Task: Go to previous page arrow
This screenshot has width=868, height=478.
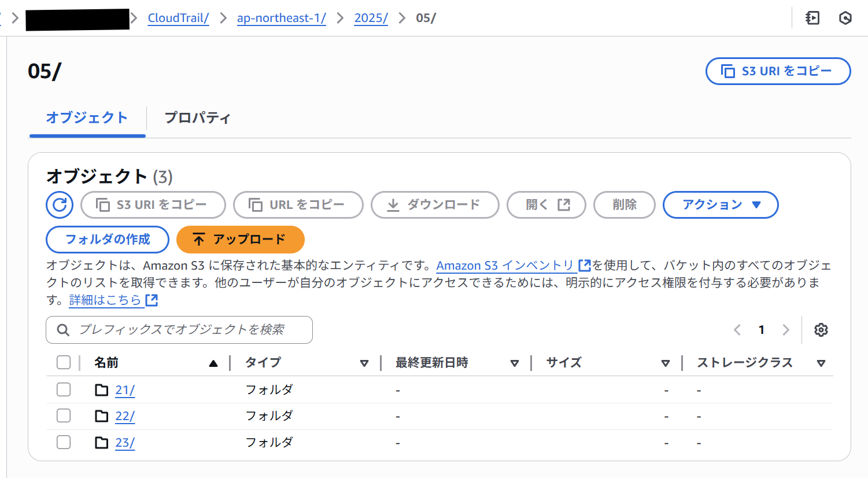Action: (x=737, y=330)
